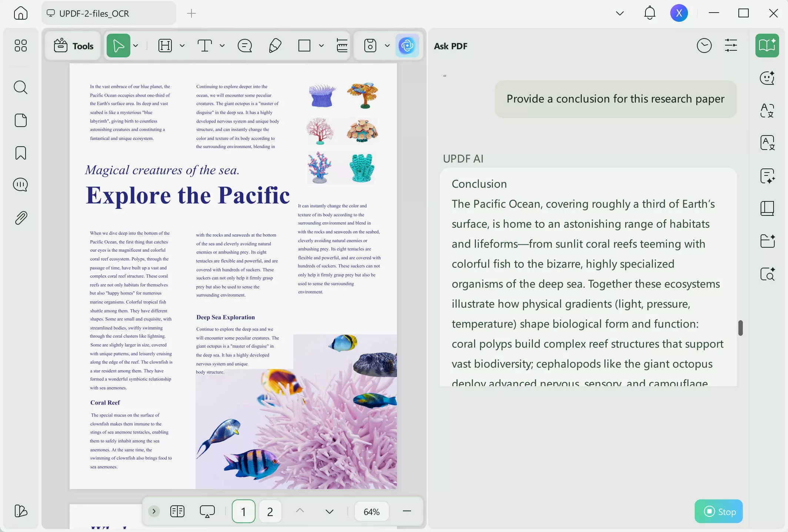Stop the AI response generation
The image size is (788, 532).
[718, 512]
